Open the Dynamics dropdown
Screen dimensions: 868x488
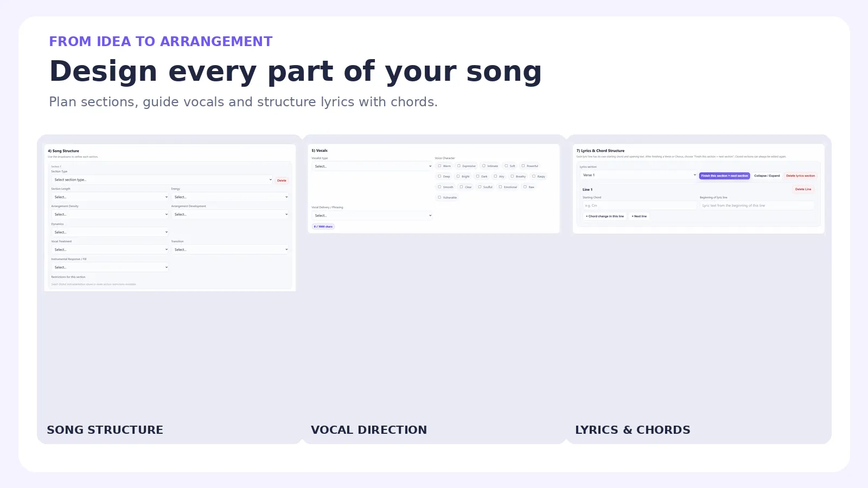[110, 232]
